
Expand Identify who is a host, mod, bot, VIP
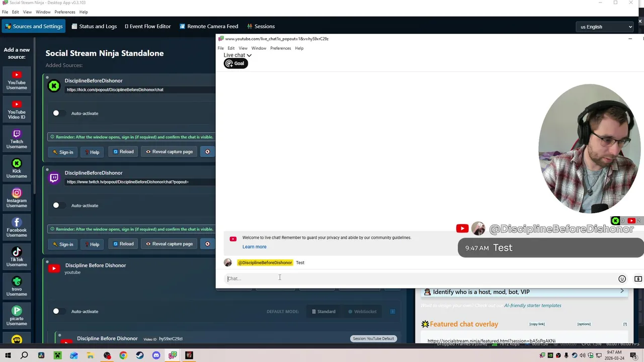pyautogui.click(x=525, y=292)
